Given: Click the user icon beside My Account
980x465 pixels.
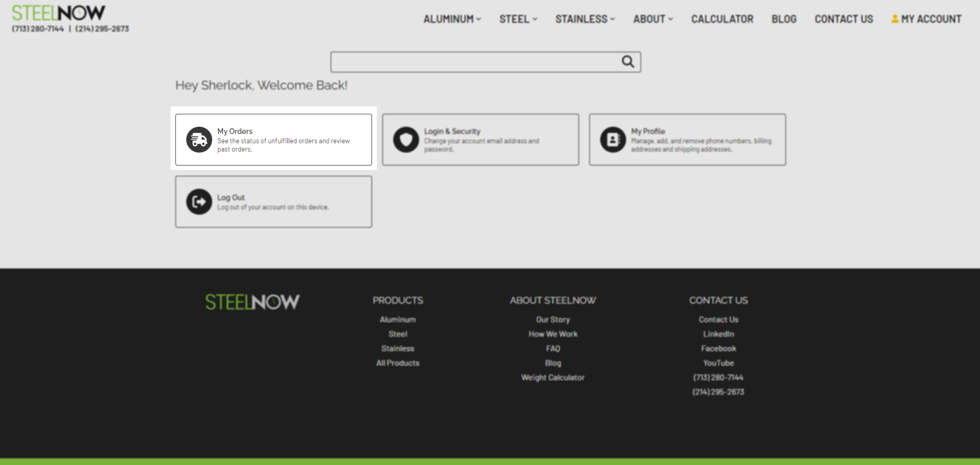Looking at the screenshot, I should [895, 19].
